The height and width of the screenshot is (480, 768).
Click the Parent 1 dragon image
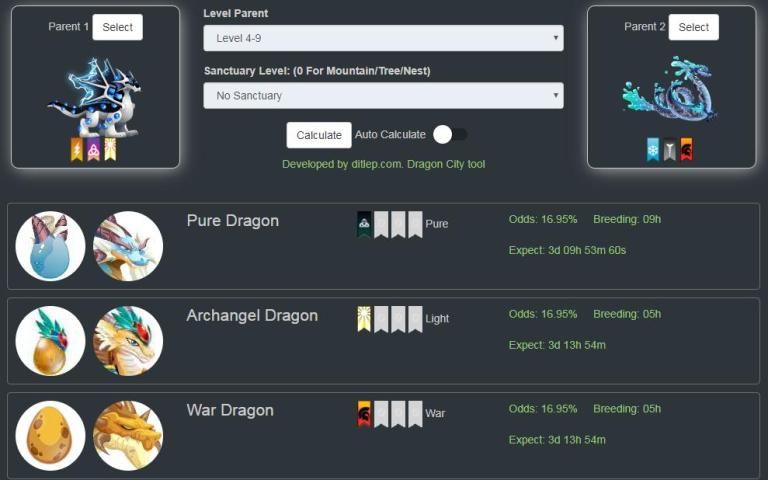pos(95,97)
